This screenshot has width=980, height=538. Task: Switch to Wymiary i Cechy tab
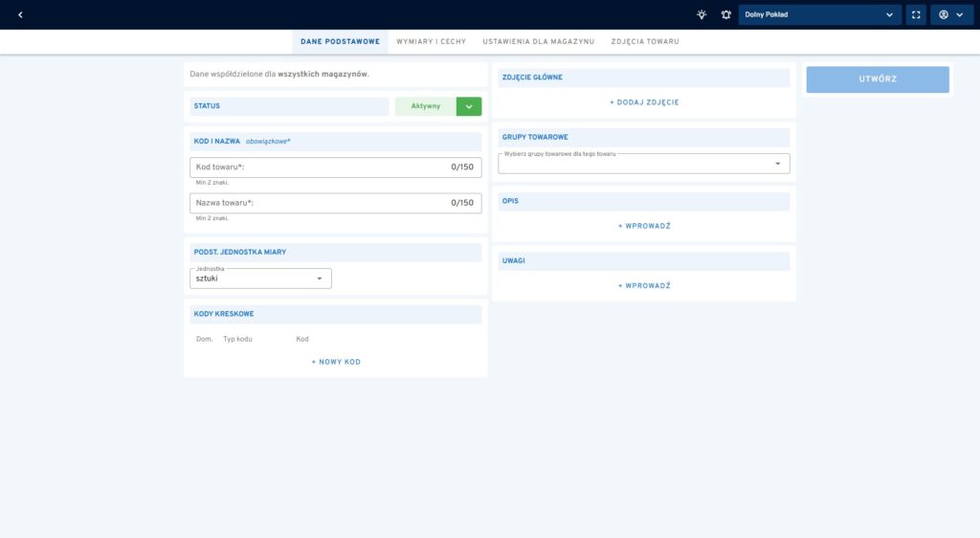point(431,42)
